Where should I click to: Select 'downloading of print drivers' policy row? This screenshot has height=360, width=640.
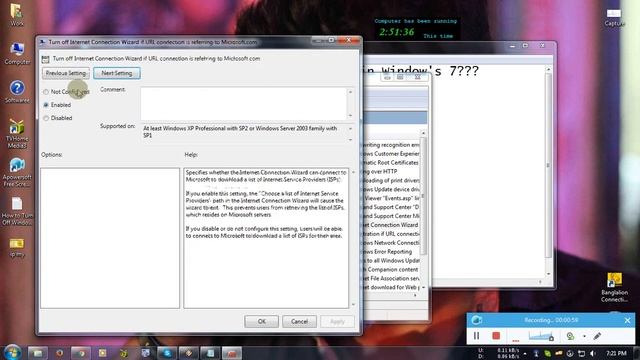point(391,180)
